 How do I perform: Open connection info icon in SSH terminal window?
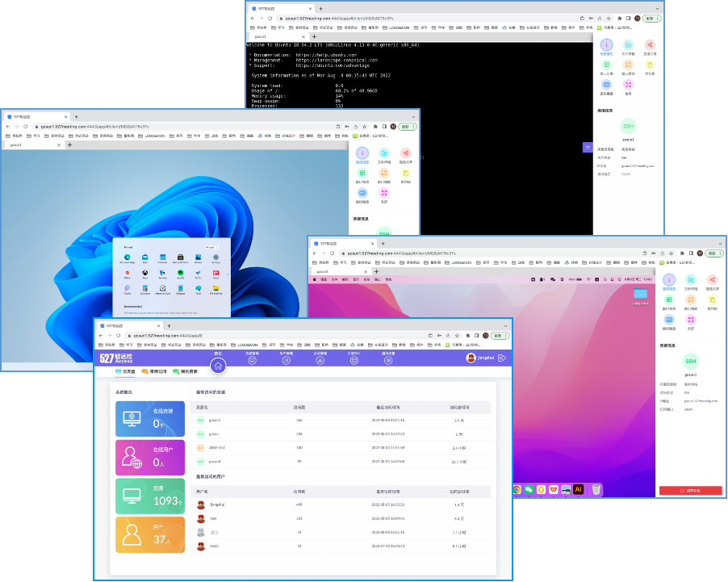[x=606, y=45]
